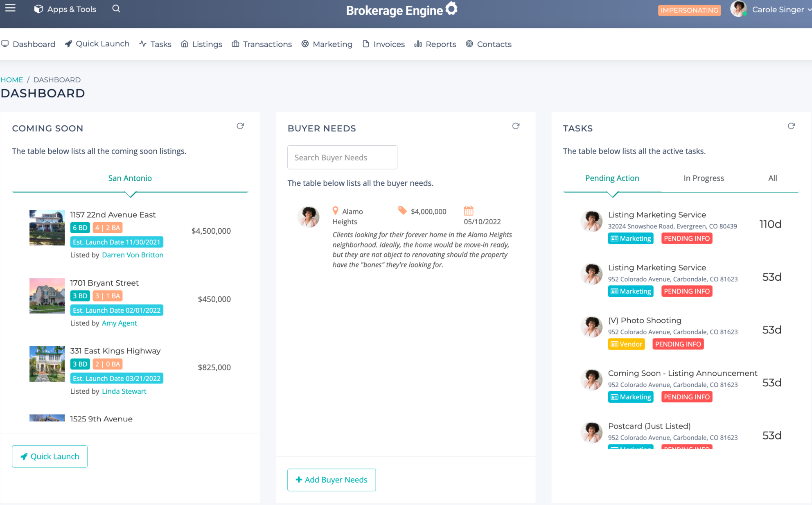The image size is (812, 505).
Task: Open the Transactions menu item
Action: [267, 44]
